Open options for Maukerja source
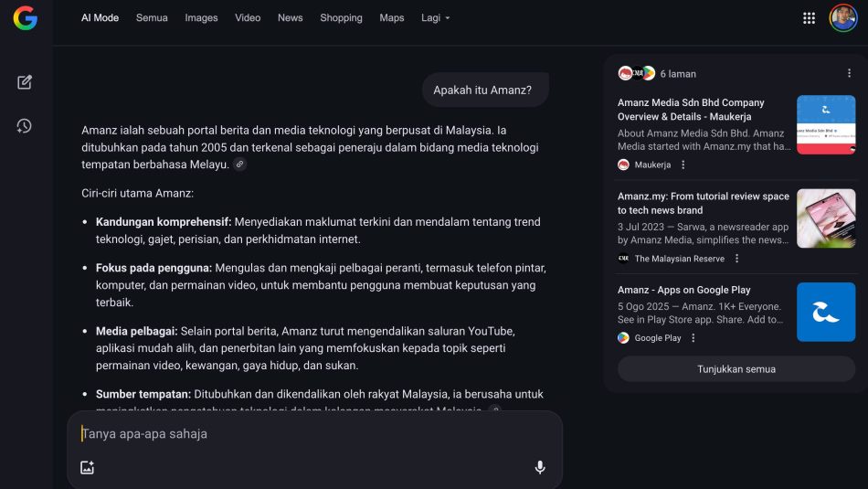 point(683,165)
